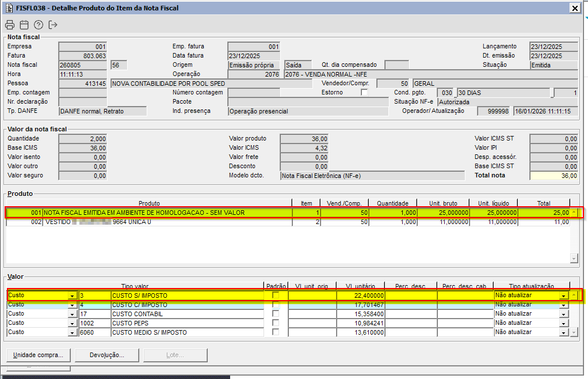
Task: Close the FISFL038 window
Action: tap(575, 8)
